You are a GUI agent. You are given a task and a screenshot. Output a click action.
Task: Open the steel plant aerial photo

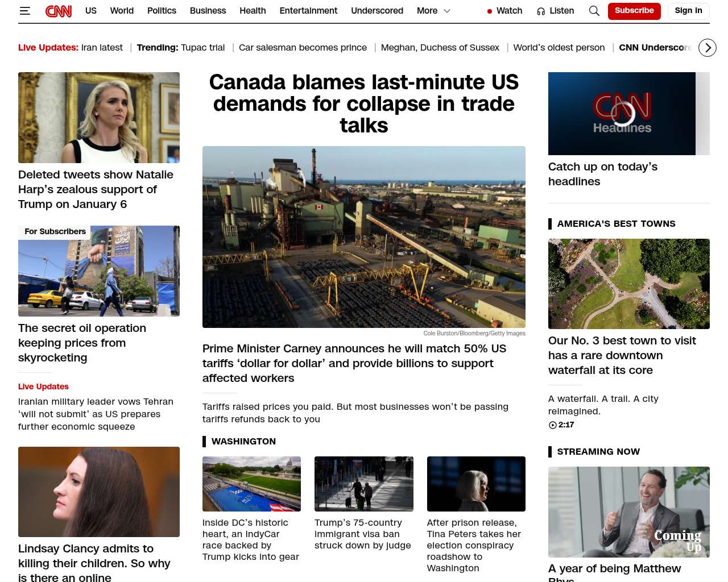pyautogui.click(x=364, y=237)
